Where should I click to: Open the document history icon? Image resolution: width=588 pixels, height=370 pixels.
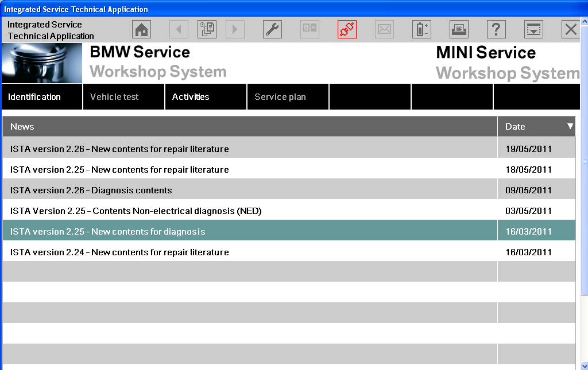[207, 29]
